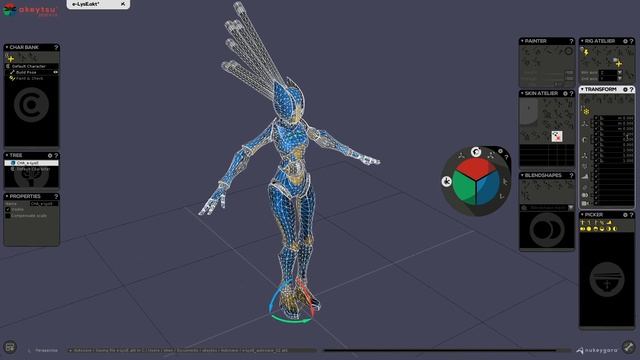
Task: Collapse the Painter panel
Action: coord(522,41)
